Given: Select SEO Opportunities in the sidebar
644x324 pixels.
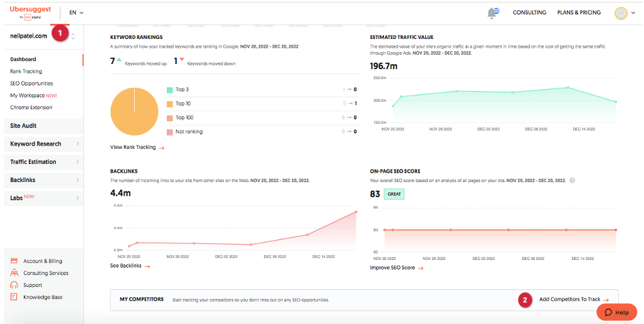Looking at the screenshot, I should click(x=31, y=84).
